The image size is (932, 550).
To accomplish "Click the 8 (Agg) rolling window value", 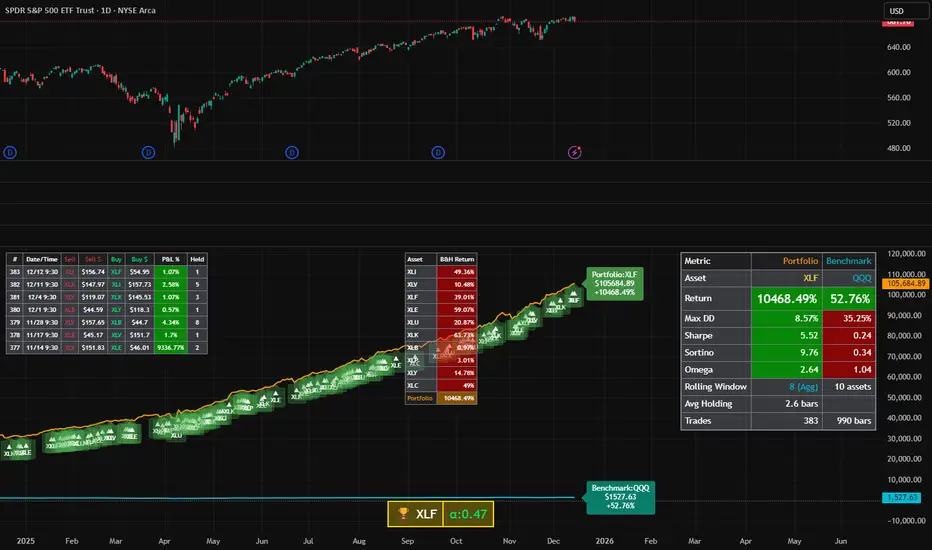I will coord(786,387).
